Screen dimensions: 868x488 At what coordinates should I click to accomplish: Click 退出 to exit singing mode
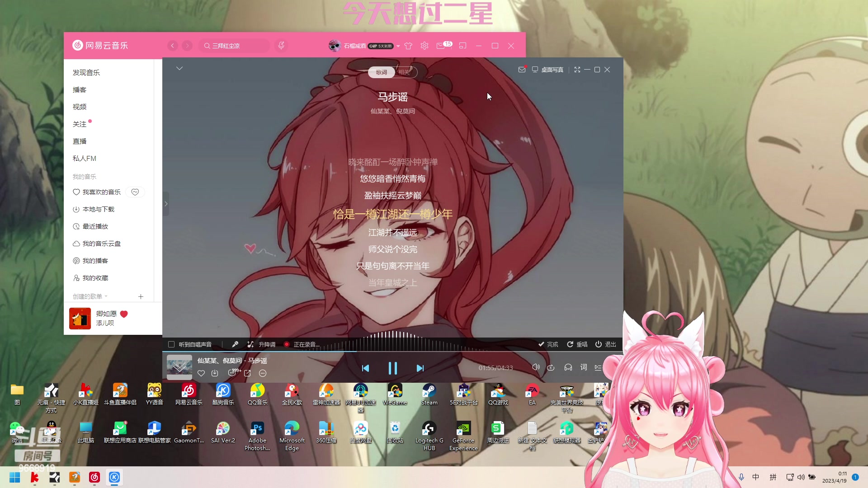[606, 344]
